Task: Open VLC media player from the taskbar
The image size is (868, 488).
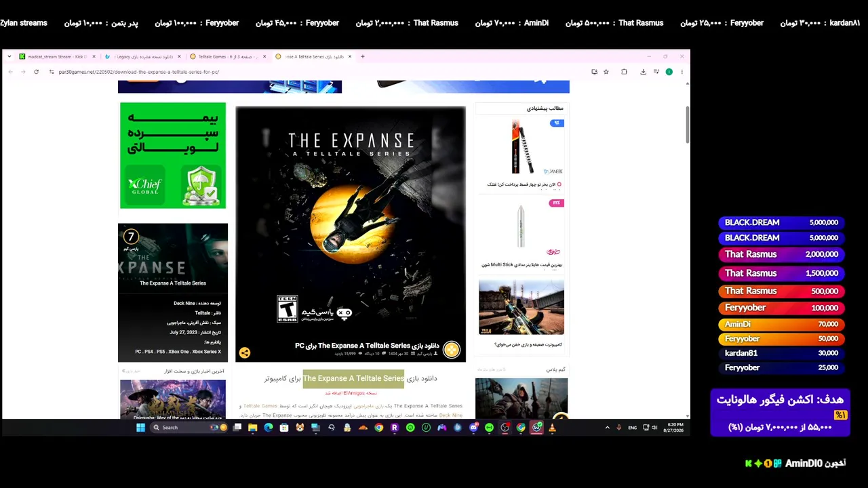Action: pos(552,428)
